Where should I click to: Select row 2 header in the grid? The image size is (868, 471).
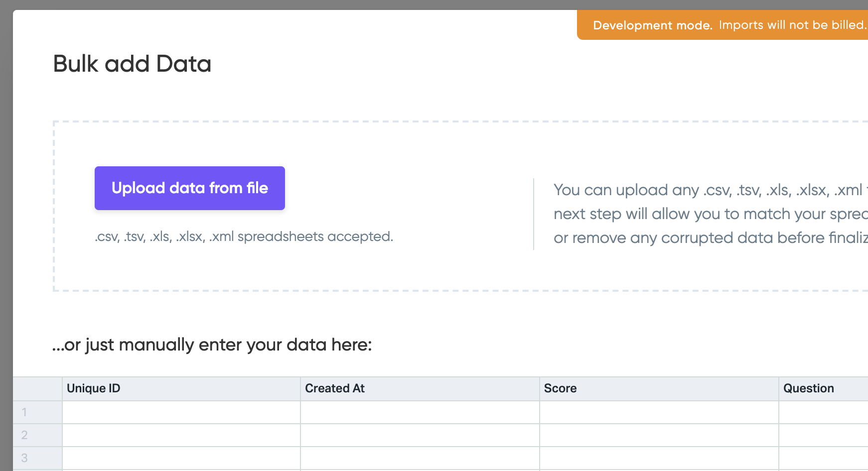(37, 435)
